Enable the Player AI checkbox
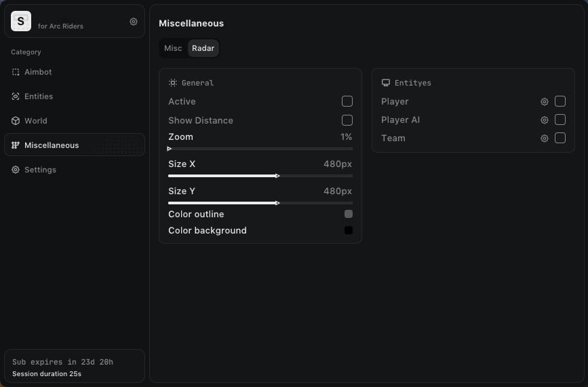Image resolution: width=588 pixels, height=387 pixels. (x=560, y=119)
